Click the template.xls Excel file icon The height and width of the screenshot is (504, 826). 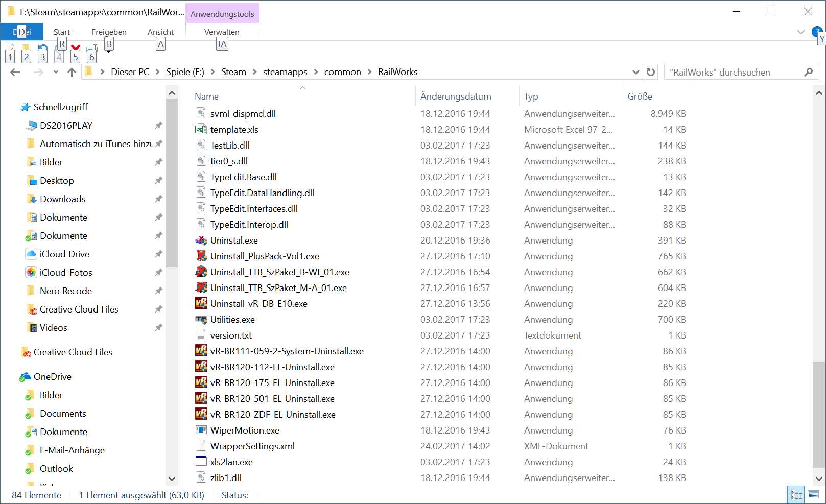click(x=201, y=129)
